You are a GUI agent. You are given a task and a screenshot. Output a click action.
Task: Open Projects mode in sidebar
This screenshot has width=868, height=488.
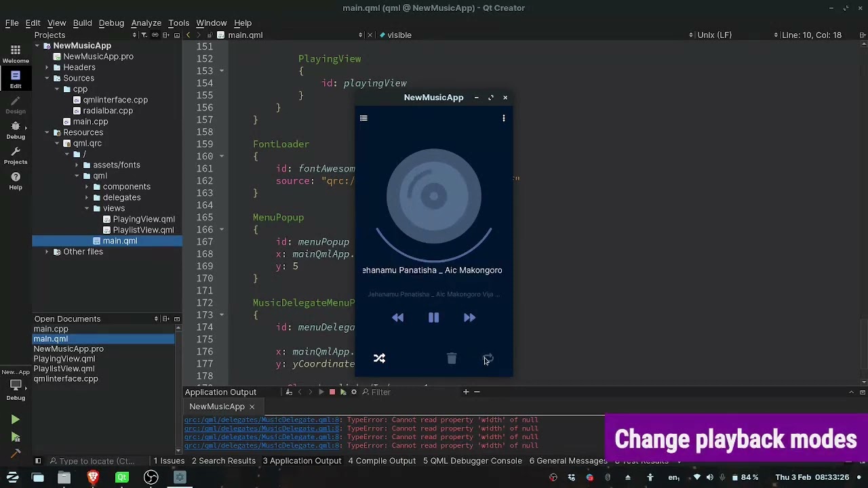tap(16, 155)
